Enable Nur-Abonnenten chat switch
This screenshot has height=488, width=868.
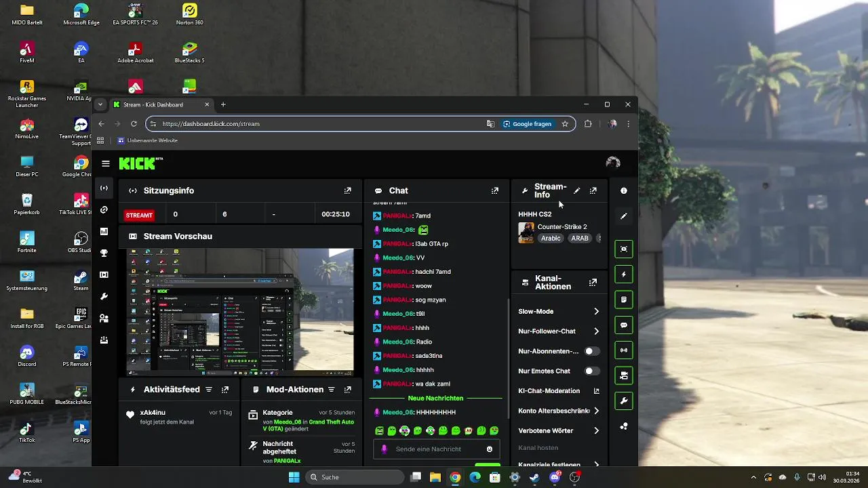coord(592,351)
